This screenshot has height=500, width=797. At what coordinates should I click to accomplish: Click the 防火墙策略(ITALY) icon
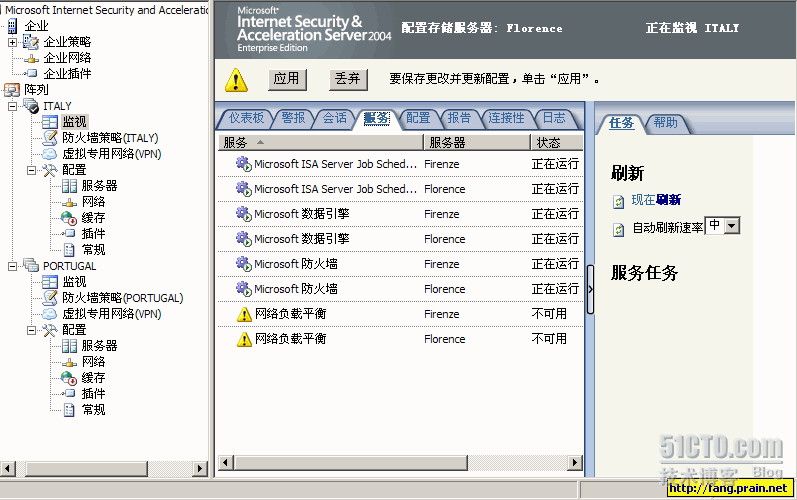(50, 138)
